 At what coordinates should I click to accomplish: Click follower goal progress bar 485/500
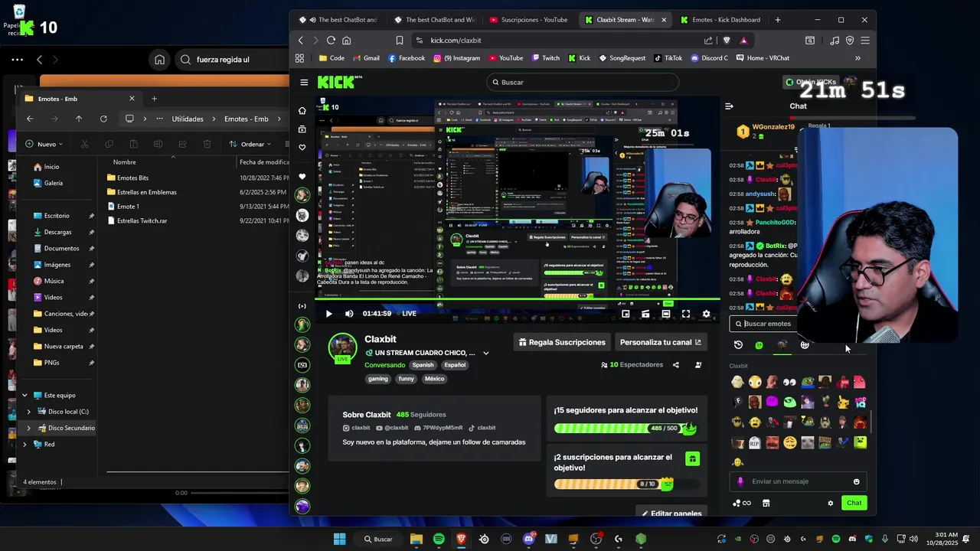coord(625,429)
